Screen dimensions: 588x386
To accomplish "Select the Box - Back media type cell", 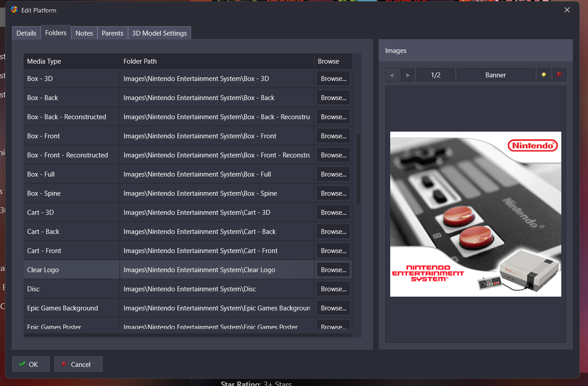I will (x=72, y=98).
